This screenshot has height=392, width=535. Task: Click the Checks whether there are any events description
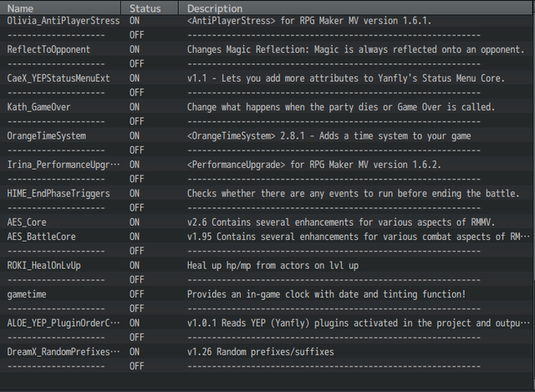point(353,193)
